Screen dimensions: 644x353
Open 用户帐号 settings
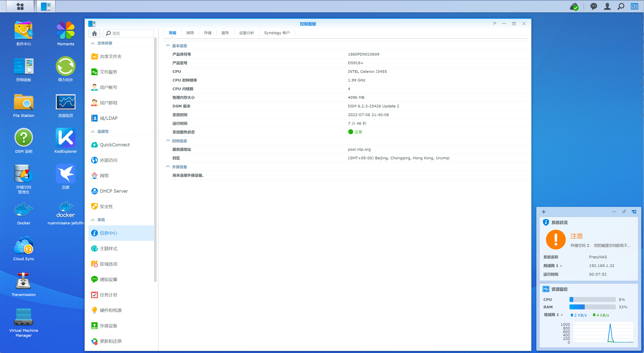coord(121,87)
